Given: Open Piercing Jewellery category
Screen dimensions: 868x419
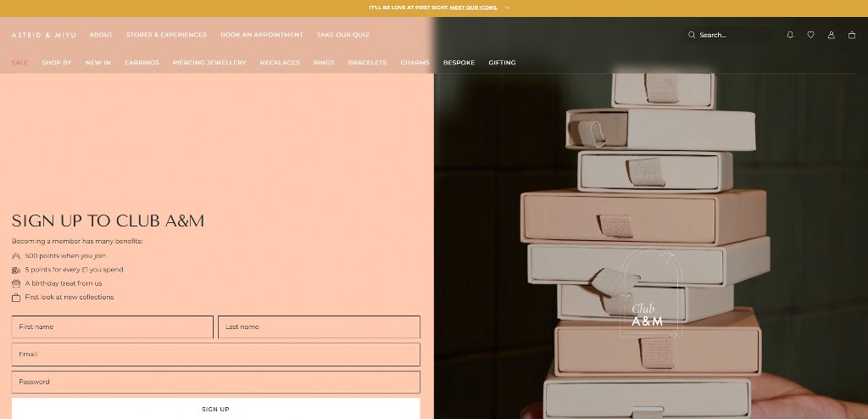Looking at the screenshot, I should pos(209,63).
